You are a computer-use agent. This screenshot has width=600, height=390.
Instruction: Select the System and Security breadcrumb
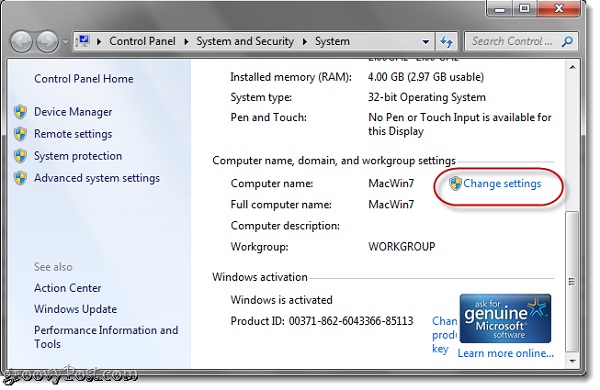[245, 41]
